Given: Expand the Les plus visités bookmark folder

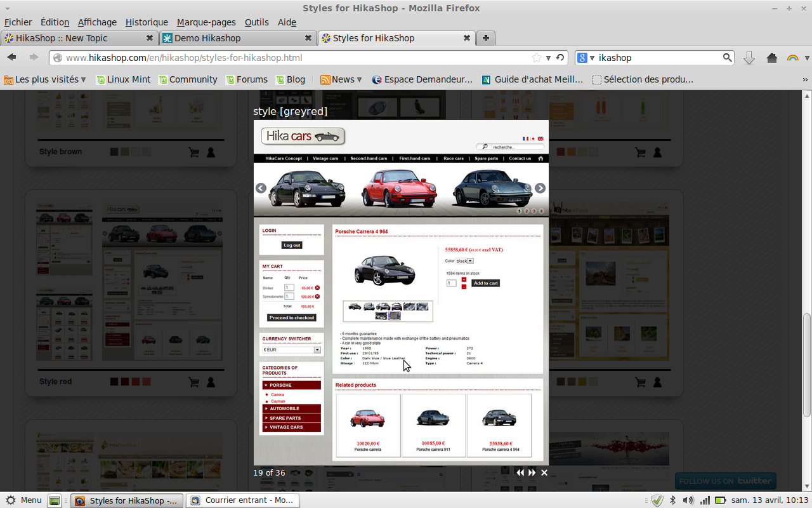Looking at the screenshot, I should pos(45,79).
